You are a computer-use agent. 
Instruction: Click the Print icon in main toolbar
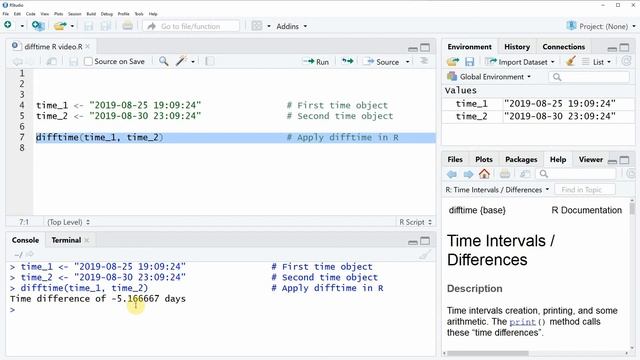(x=127, y=26)
